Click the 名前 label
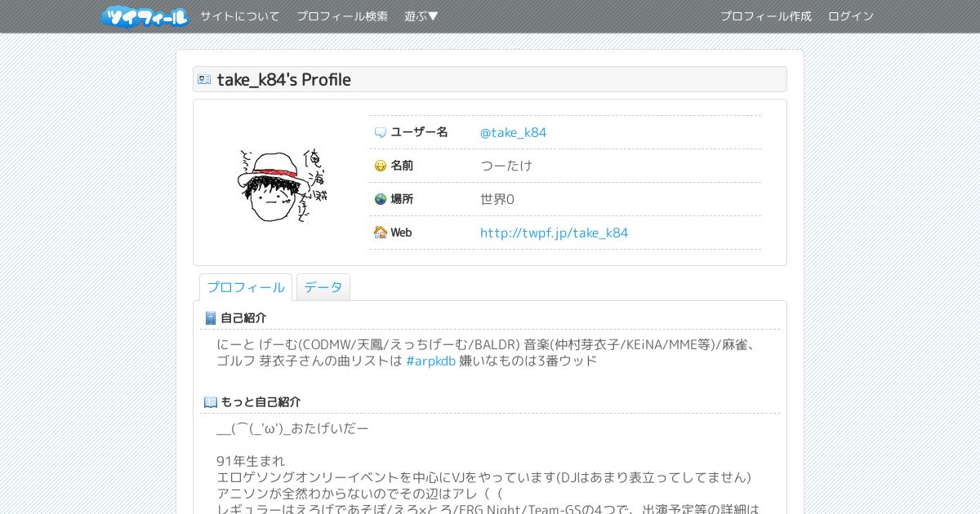The height and width of the screenshot is (514, 980). [x=402, y=166]
